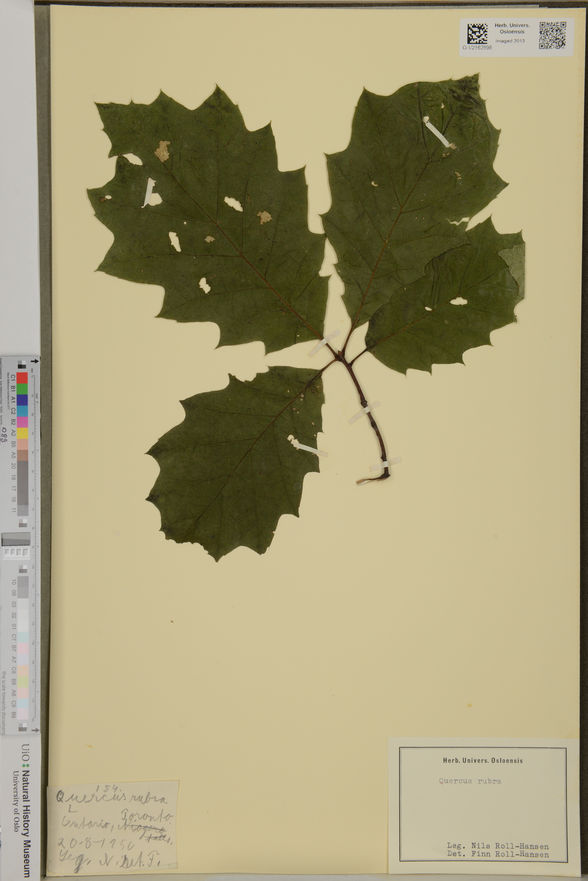588x881 pixels.
Task: Click the Data Matrix barcode at top
Action: point(477,34)
